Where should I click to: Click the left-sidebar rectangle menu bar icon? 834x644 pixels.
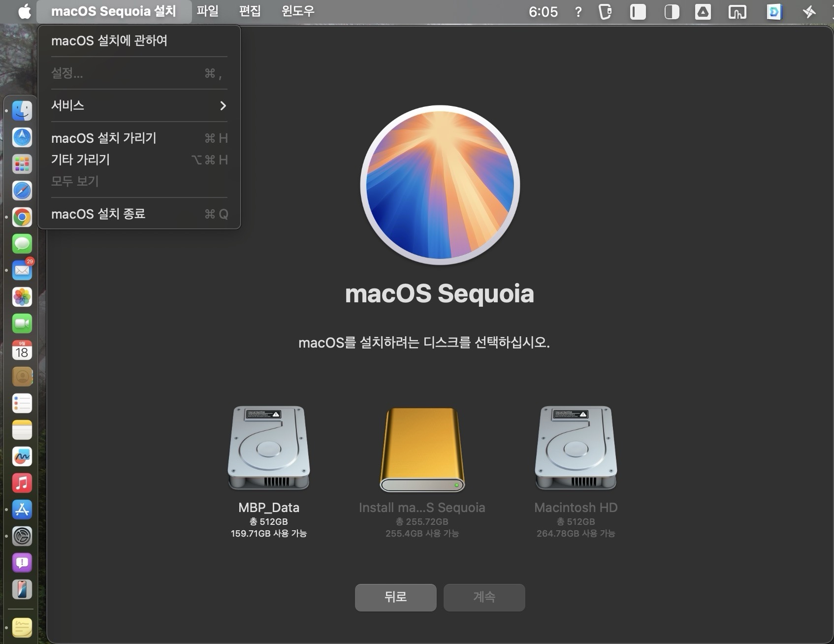pyautogui.click(x=638, y=12)
